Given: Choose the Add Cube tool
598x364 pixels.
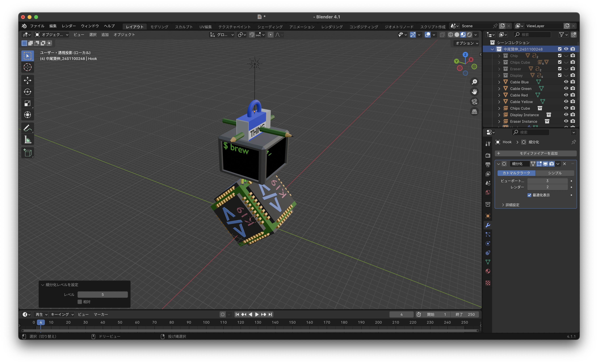Looking at the screenshot, I should (27, 153).
